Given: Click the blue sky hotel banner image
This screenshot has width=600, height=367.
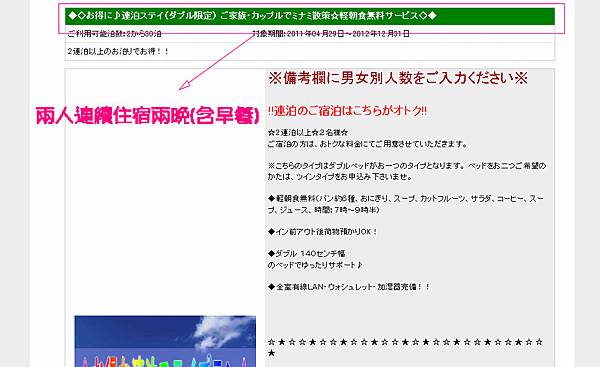Looking at the screenshot, I should 165,341.
